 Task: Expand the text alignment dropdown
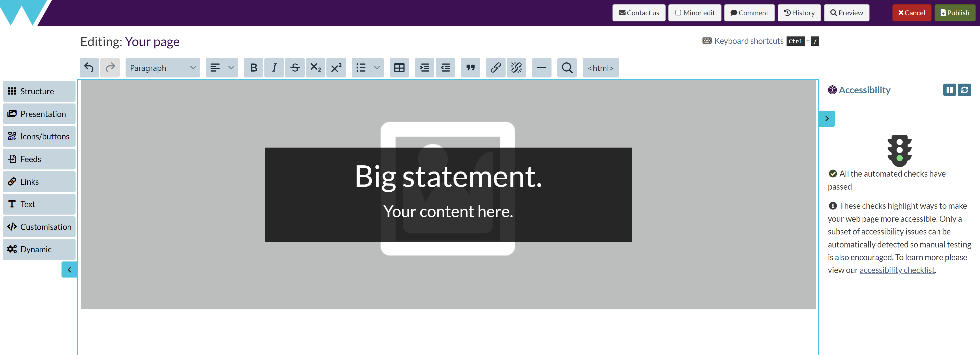tap(230, 68)
